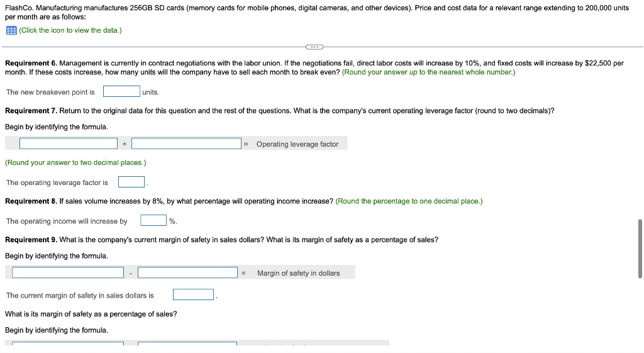Select the operating leverage formula numerator box
This screenshot has height=353, width=644.
click(69, 143)
